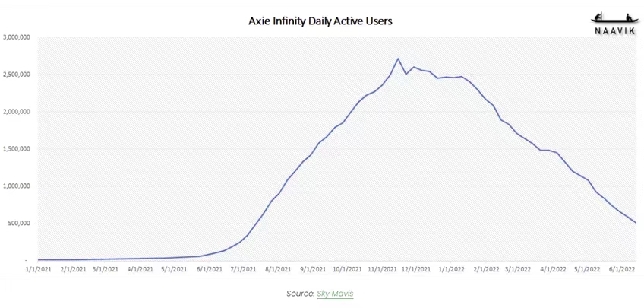This screenshot has height=308, width=644.
Task: Click the chart title Axie Infinity Daily Active Users
Action: [320, 21]
